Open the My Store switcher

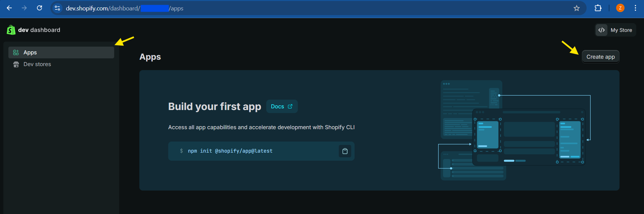click(615, 30)
